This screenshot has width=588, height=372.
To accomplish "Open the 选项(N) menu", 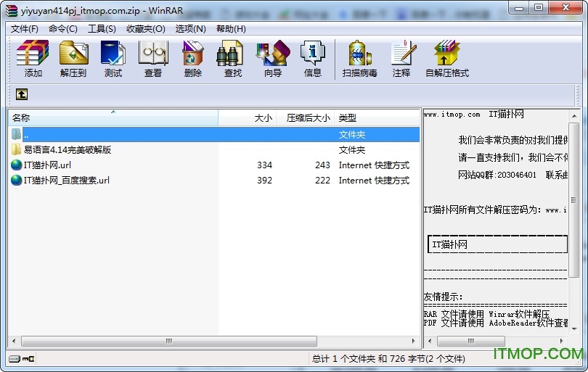I will pyautogui.click(x=190, y=29).
